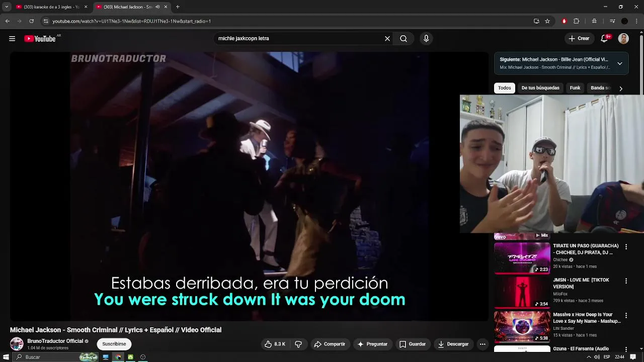Click the incognito-style hat extension icon
The width and height of the screenshot is (644, 362).
point(594,21)
